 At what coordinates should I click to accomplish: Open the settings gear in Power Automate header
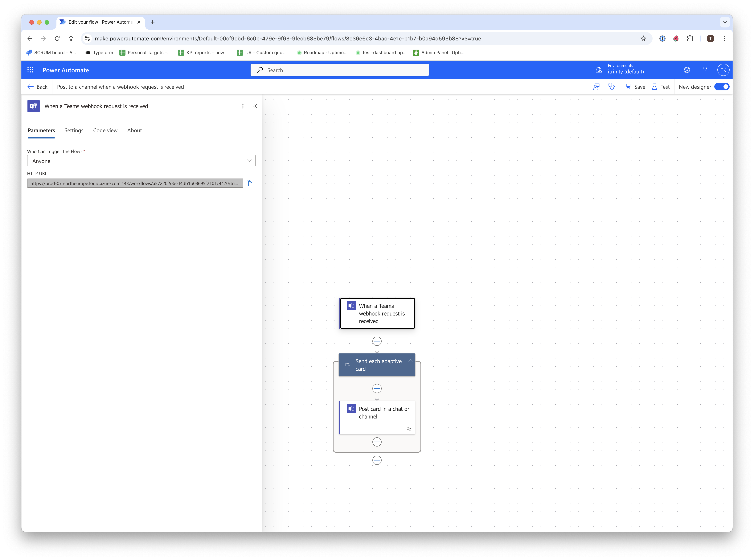coord(686,70)
